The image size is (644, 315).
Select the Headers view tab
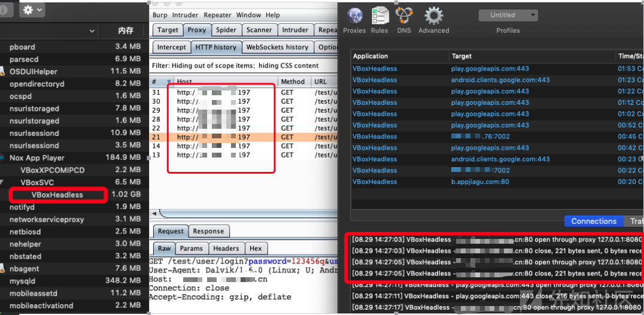coord(226,249)
